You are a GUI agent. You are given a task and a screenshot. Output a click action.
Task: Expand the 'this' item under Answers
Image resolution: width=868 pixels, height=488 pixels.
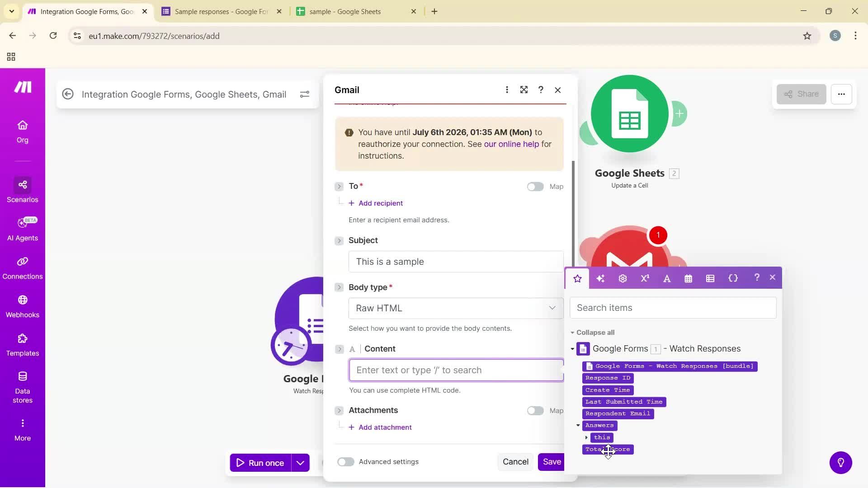tap(587, 437)
